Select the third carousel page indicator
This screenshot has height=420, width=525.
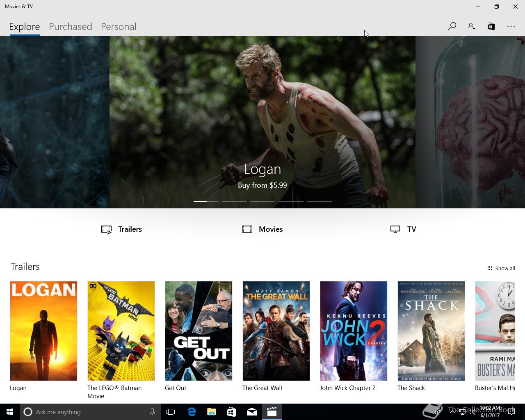coord(262,201)
